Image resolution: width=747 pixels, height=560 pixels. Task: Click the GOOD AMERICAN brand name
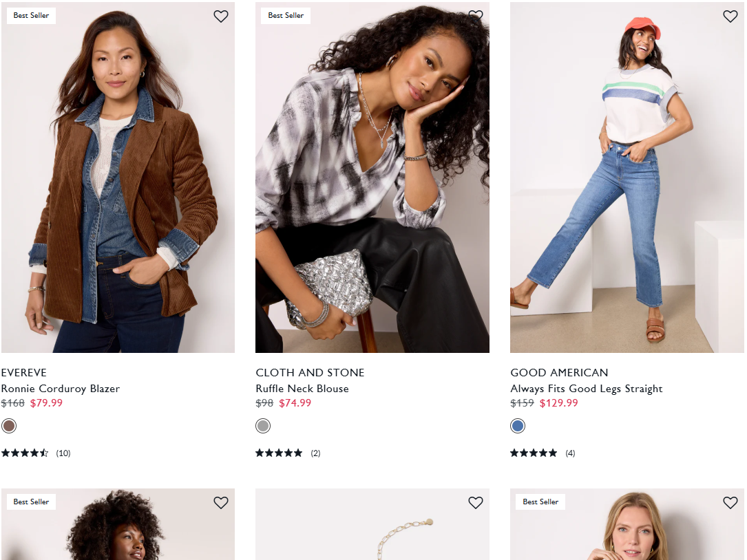(559, 372)
